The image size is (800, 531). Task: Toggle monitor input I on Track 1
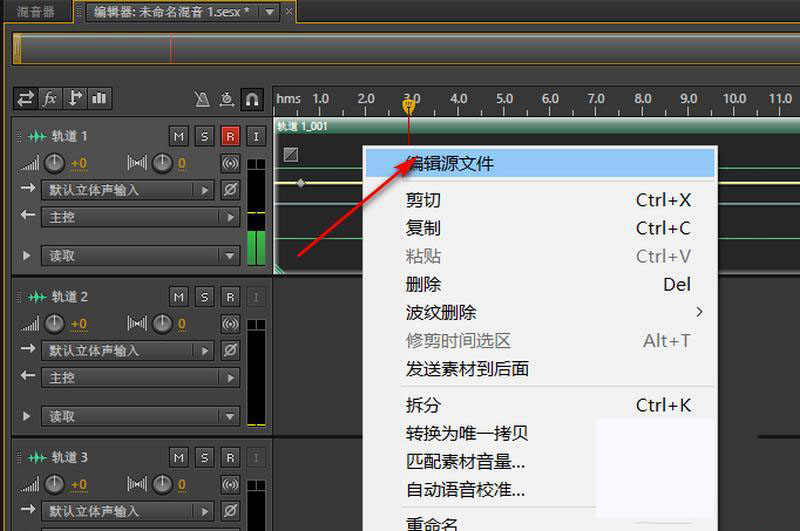pos(256,136)
